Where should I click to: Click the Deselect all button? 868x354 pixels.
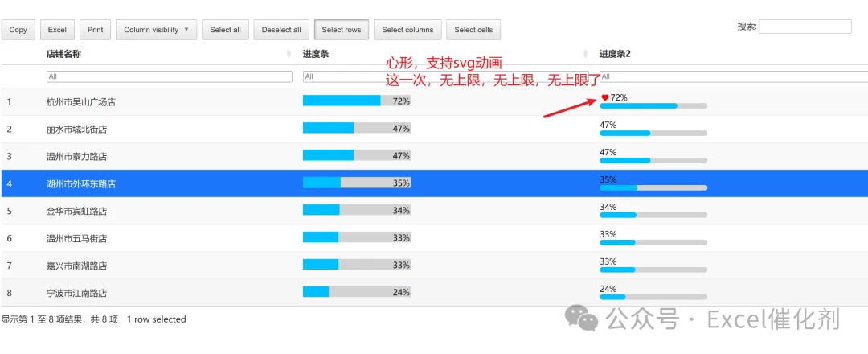pyautogui.click(x=281, y=30)
